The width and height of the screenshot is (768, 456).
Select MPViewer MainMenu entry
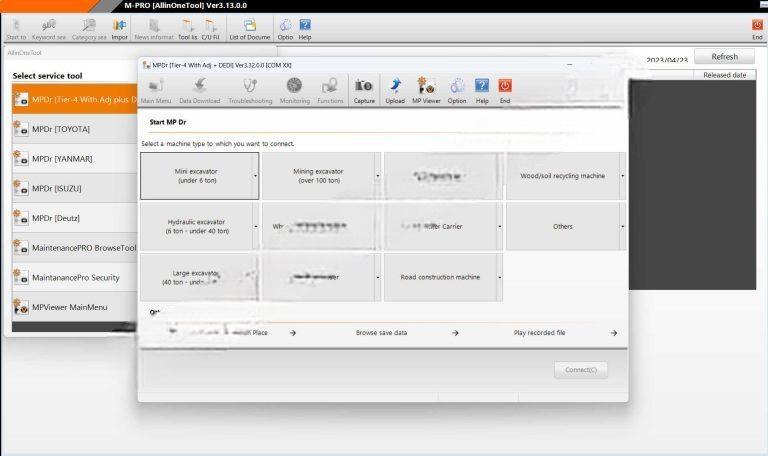(74, 307)
